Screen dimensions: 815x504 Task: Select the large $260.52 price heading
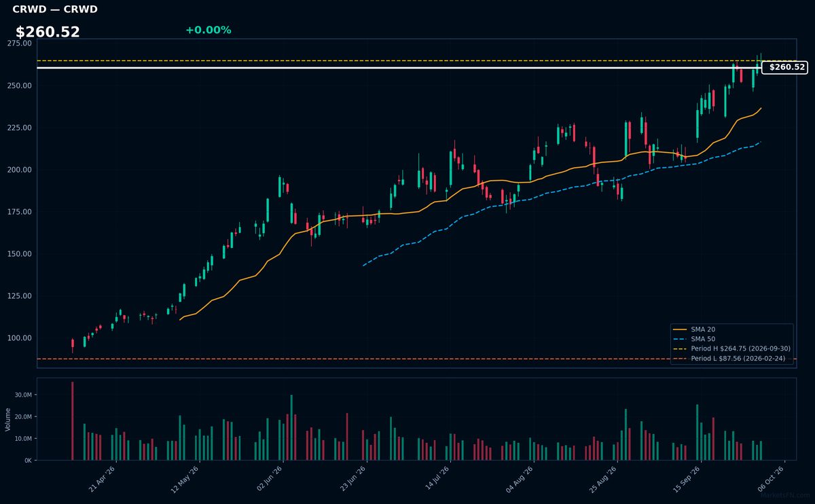coord(48,32)
